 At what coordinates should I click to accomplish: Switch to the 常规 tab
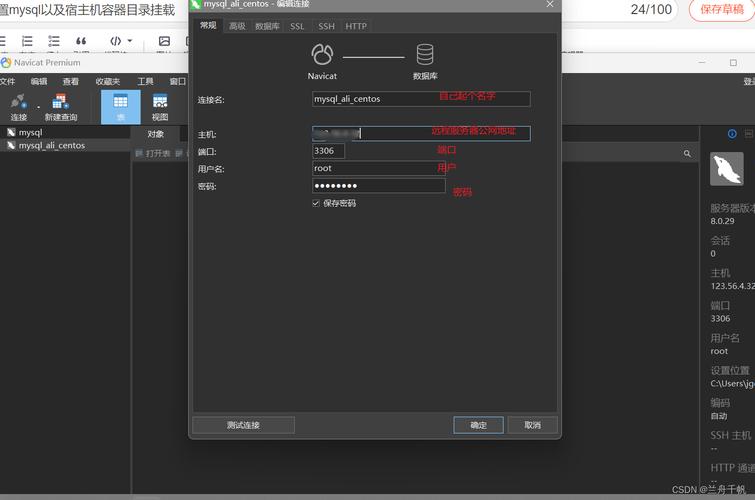coord(208,25)
